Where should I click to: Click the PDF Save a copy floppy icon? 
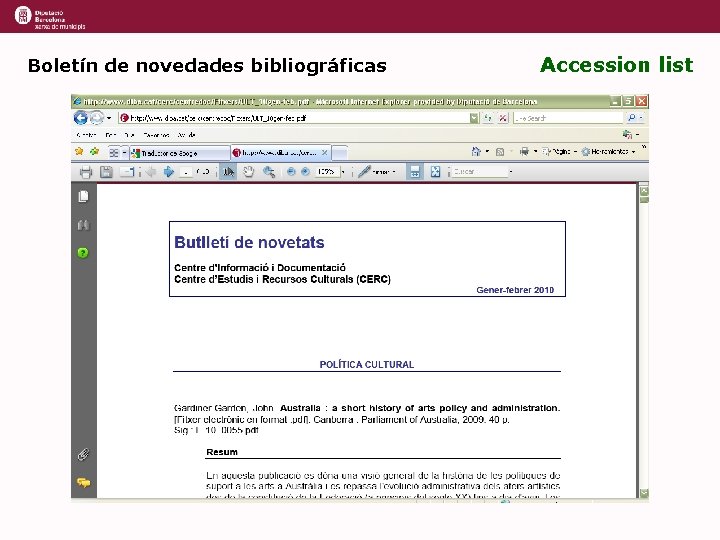pyautogui.click(x=106, y=172)
